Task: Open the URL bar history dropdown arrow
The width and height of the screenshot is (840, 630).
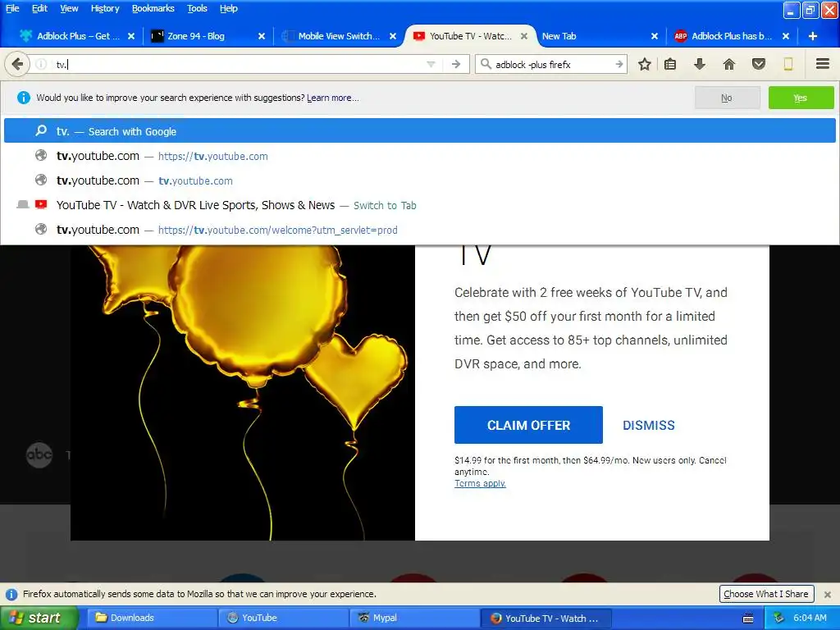Action: pyautogui.click(x=431, y=64)
